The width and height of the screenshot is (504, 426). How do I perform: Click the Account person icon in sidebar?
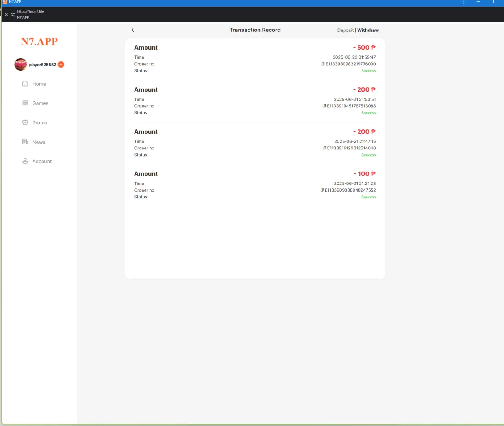[25, 161]
